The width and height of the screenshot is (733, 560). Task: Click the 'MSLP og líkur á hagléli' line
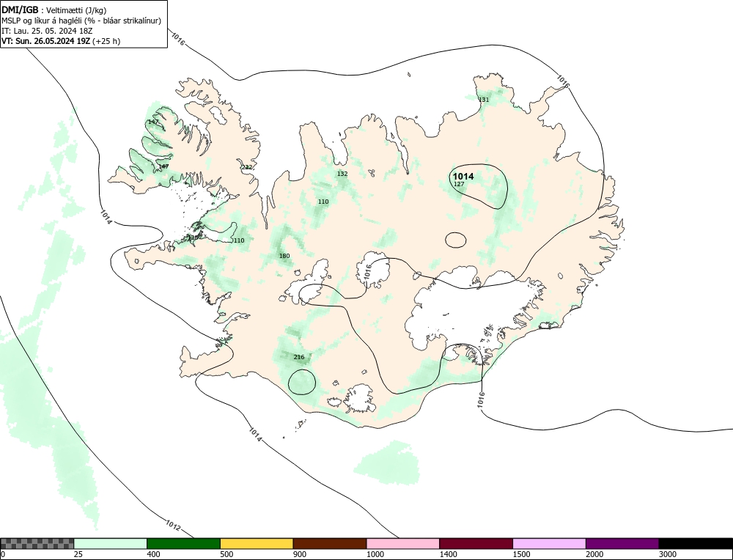coord(81,21)
